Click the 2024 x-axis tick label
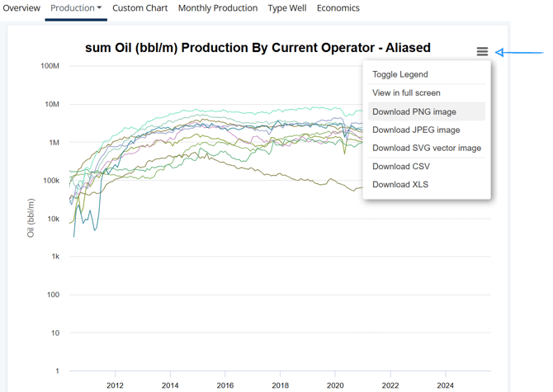Screen dimensions: 553x392 [x=445, y=385]
